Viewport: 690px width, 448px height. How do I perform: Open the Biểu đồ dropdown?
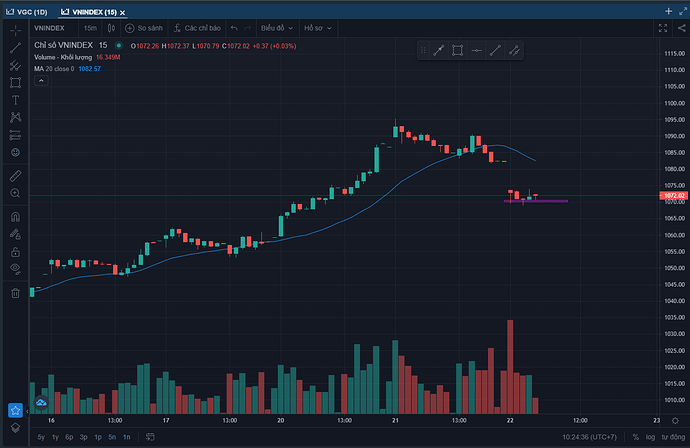pos(276,28)
